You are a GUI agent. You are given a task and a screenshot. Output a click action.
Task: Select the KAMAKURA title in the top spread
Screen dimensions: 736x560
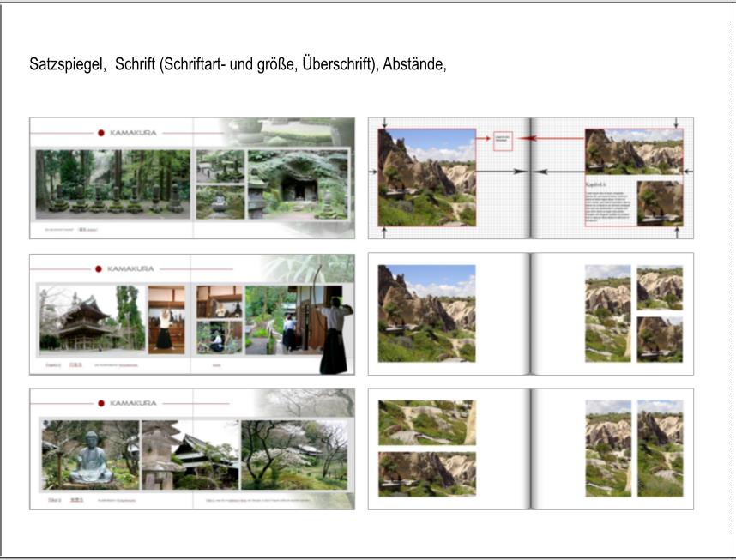133,133
